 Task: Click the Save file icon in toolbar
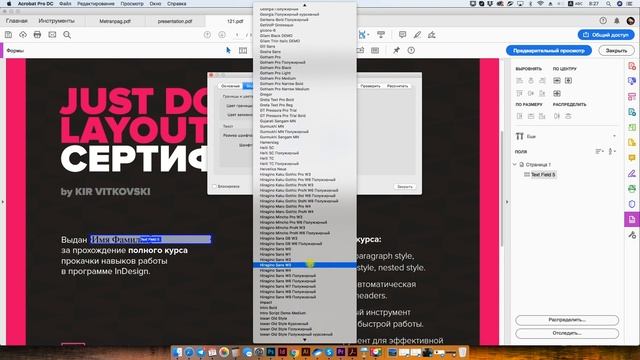(8, 35)
